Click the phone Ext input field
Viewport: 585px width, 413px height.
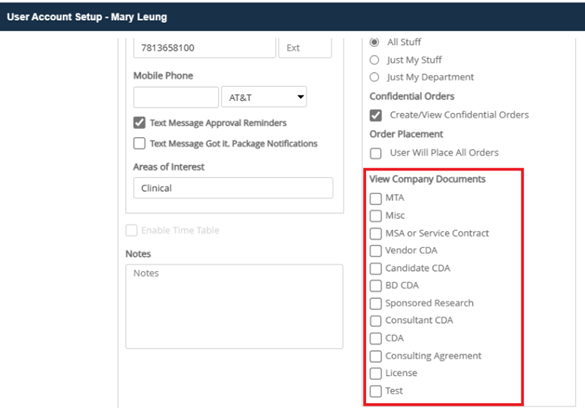[305, 48]
